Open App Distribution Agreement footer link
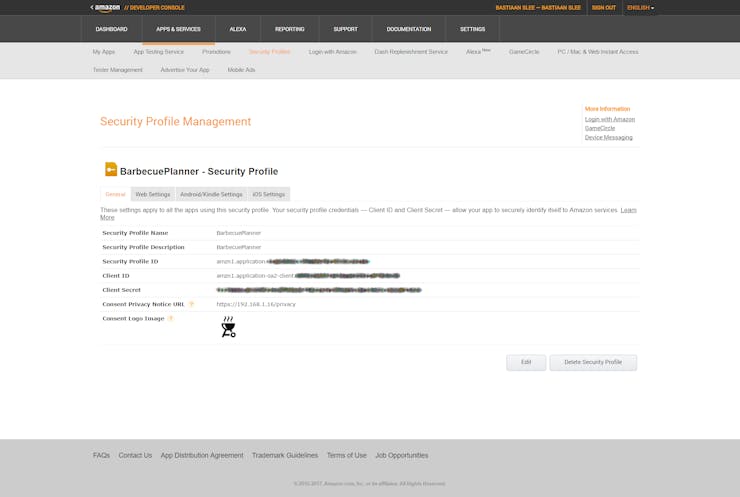The image size is (740, 497). [x=202, y=455]
